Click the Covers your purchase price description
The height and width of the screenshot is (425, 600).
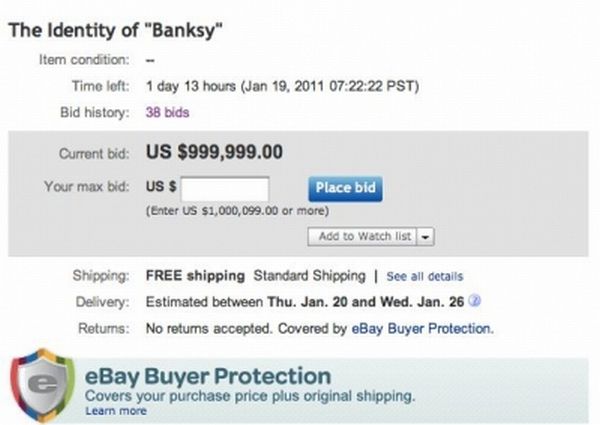(250, 397)
